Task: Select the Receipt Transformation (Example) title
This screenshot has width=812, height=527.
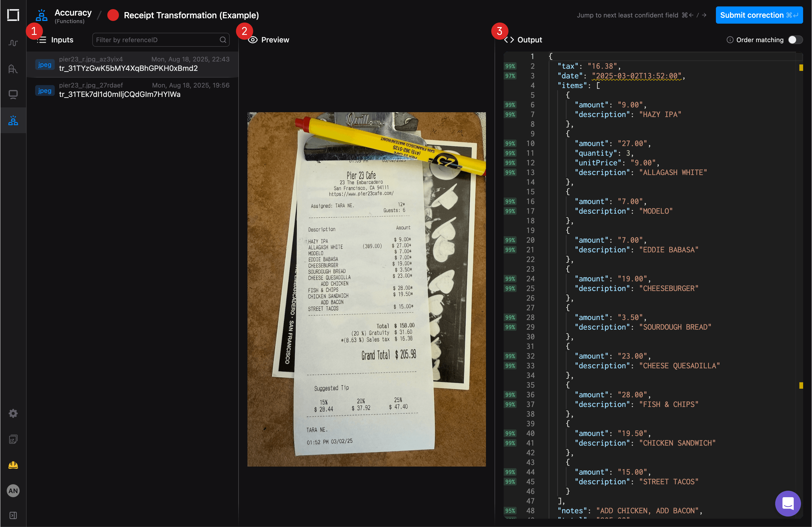Action: [x=191, y=15]
